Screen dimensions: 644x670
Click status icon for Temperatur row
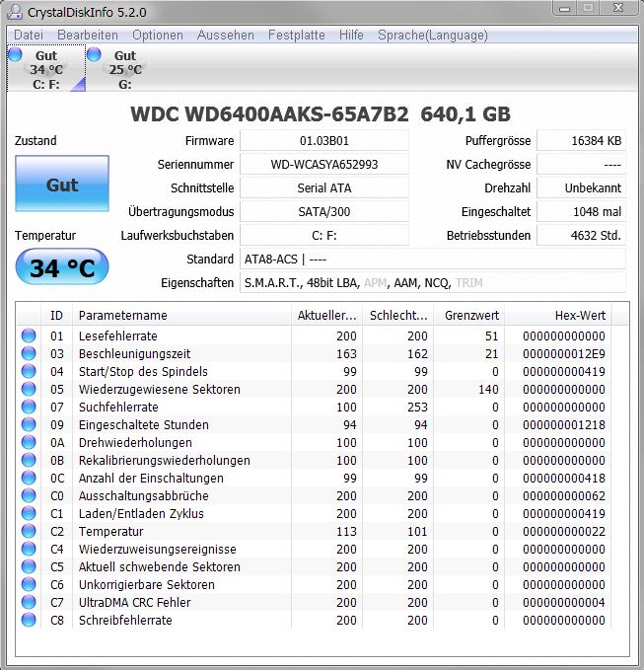29,531
